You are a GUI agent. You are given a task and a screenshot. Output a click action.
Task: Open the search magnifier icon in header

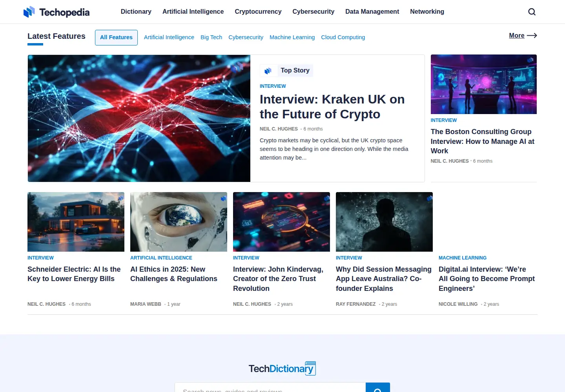(x=532, y=12)
